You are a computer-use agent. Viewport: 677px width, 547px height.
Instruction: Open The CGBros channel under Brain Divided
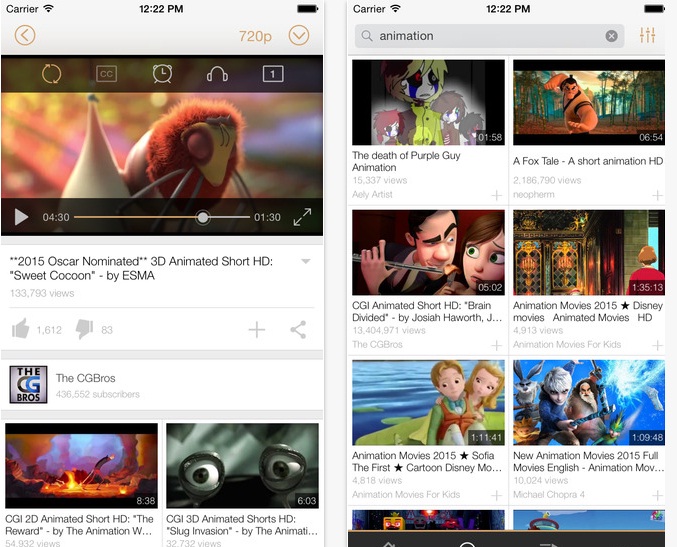(377, 344)
